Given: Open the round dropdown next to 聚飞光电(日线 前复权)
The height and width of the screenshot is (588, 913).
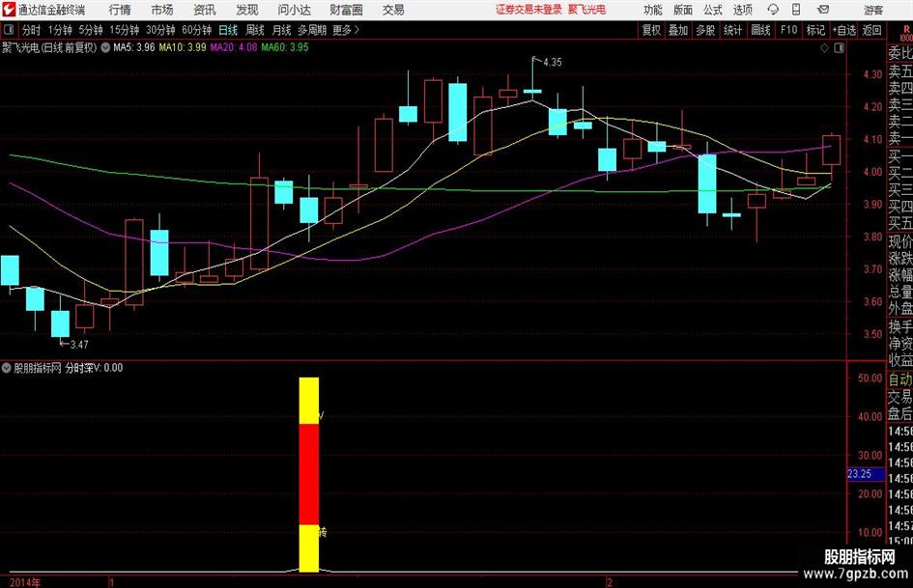Looking at the screenshot, I should (x=104, y=47).
